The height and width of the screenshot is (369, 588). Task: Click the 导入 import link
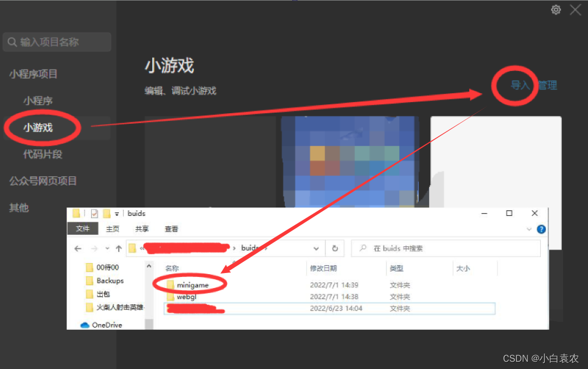520,85
